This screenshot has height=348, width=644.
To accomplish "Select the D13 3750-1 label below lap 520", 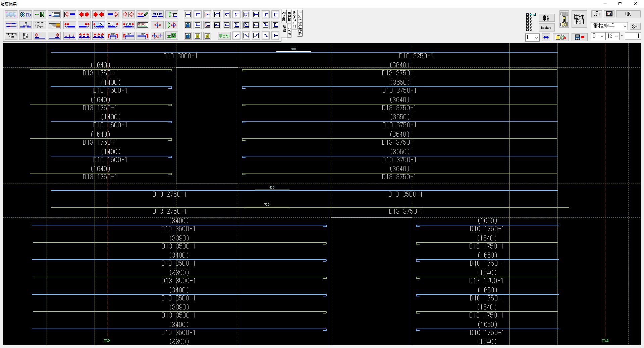I will tap(406, 211).
